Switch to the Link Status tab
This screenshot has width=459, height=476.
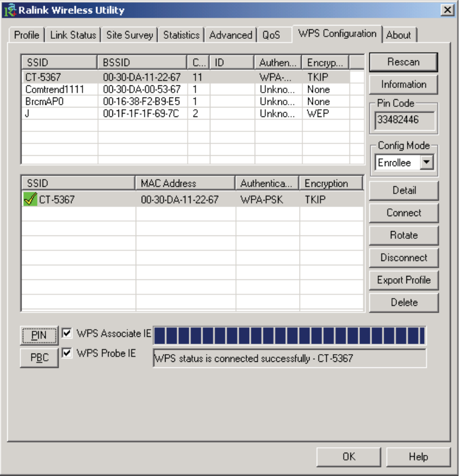(x=73, y=35)
